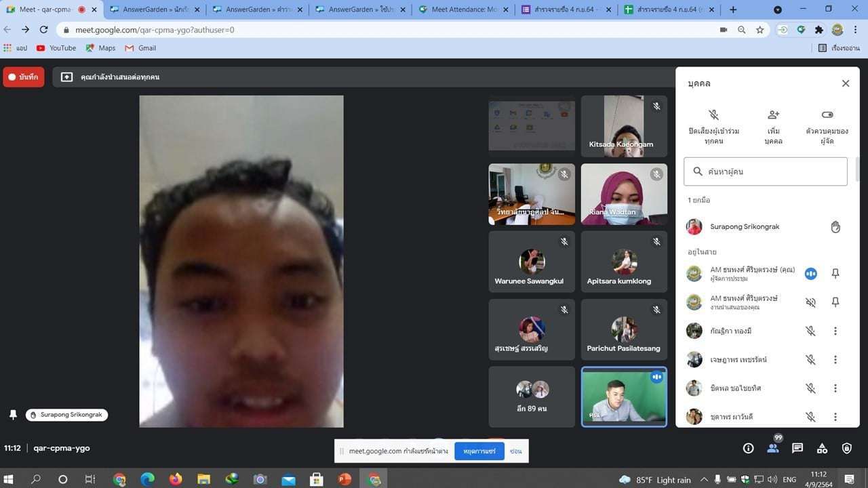Click the mute all participants icon
Screen dimensions: 868x488
[x=713, y=115]
